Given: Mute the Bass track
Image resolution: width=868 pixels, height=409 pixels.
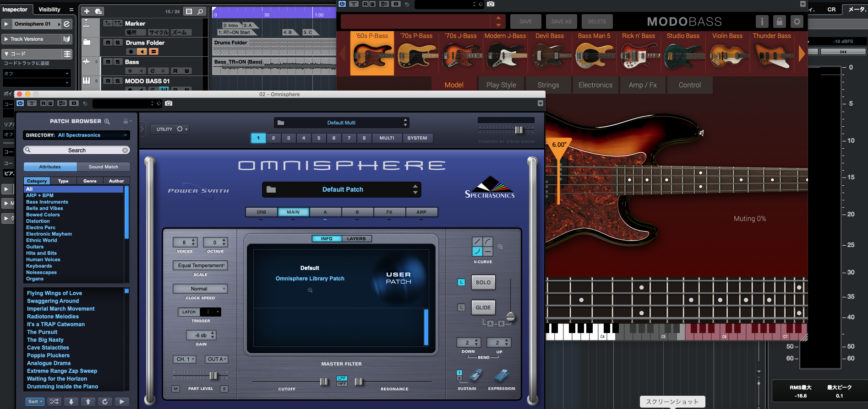Looking at the screenshot, I should 108,62.
